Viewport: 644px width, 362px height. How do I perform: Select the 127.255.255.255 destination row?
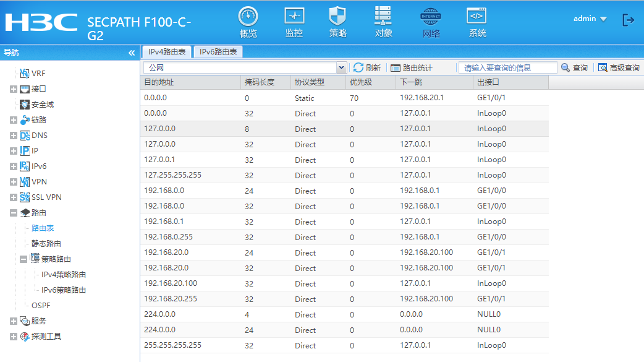(x=344, y=175)
